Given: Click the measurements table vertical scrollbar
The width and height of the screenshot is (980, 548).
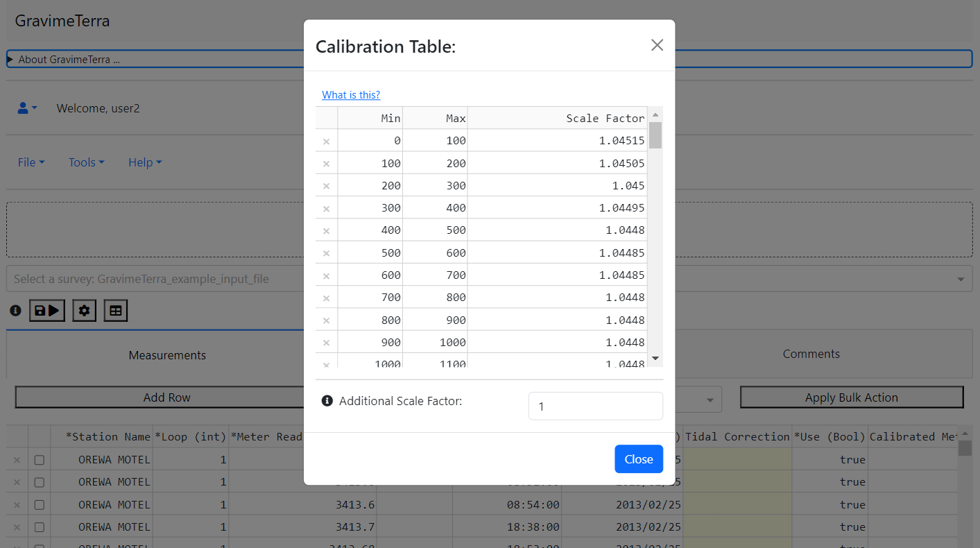Looking at the screenshot, I should pyautogui.click(x=965, y=448).
